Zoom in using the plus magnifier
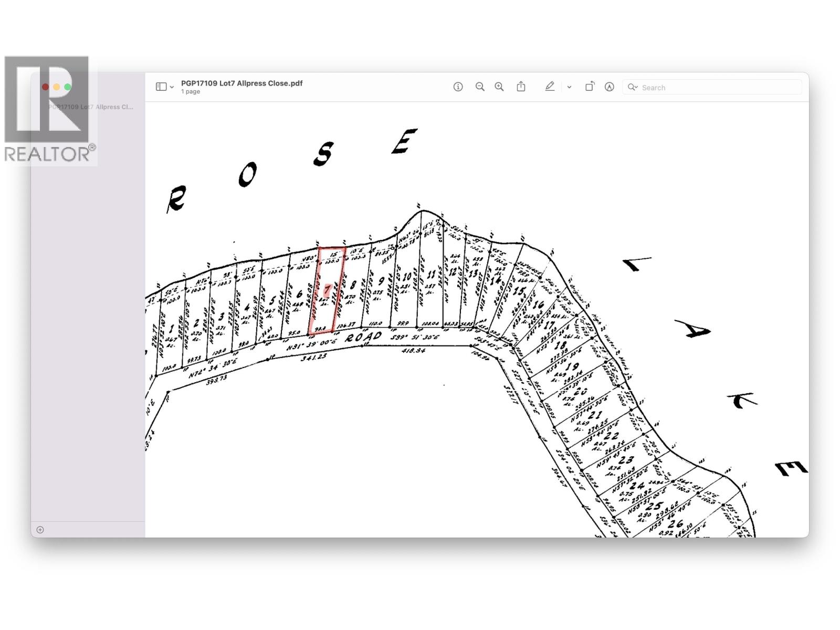Image resolution: width=840 pixels, height=630 pixels. pos(499,87)
